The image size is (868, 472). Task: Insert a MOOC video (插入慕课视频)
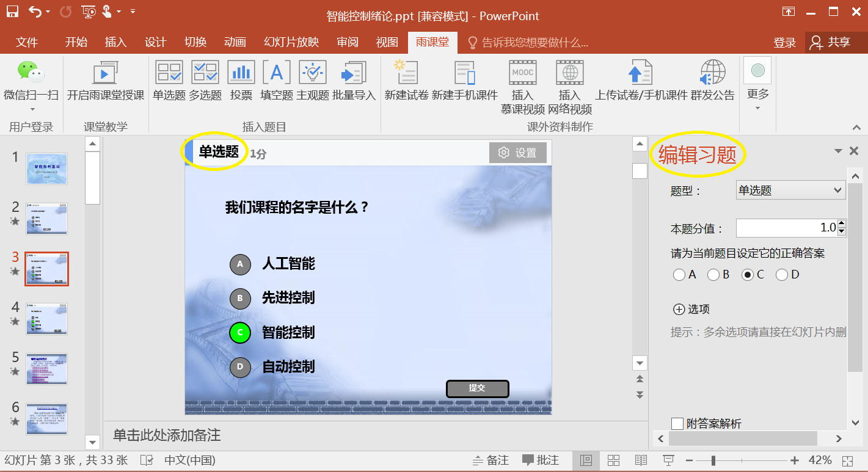[x=523, y=87]
